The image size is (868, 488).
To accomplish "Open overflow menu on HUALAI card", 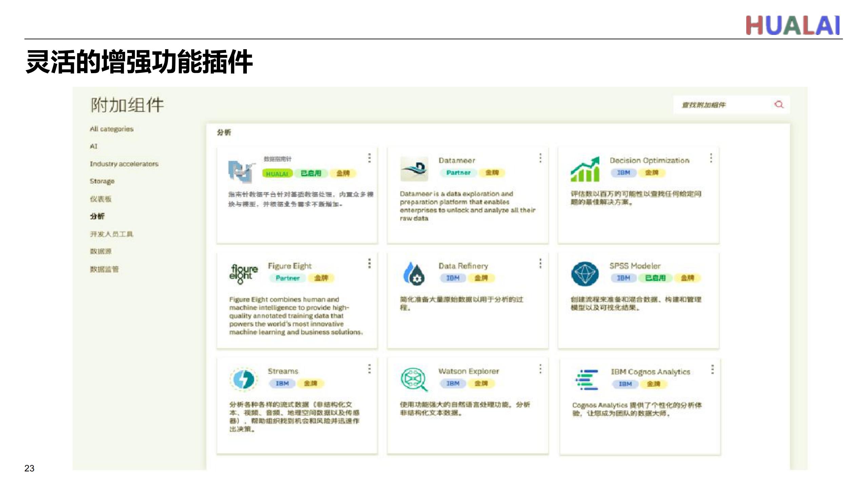I will 370,158.
